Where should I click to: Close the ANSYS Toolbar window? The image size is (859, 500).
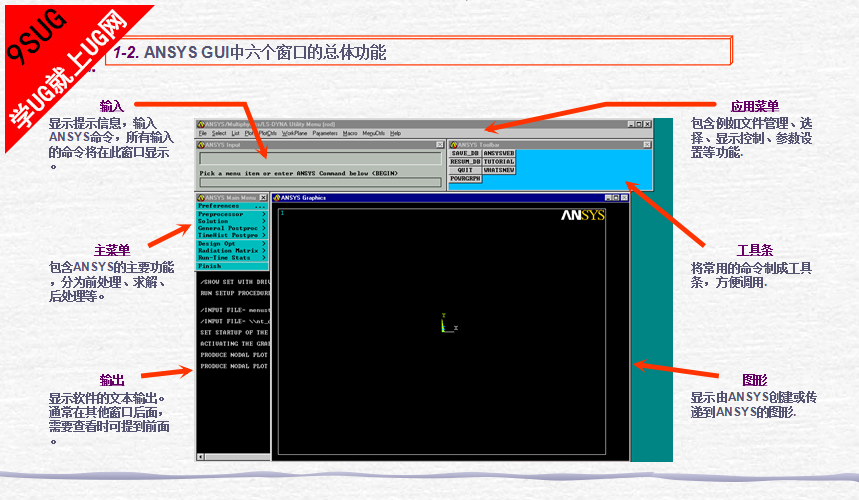coord(647,145)
